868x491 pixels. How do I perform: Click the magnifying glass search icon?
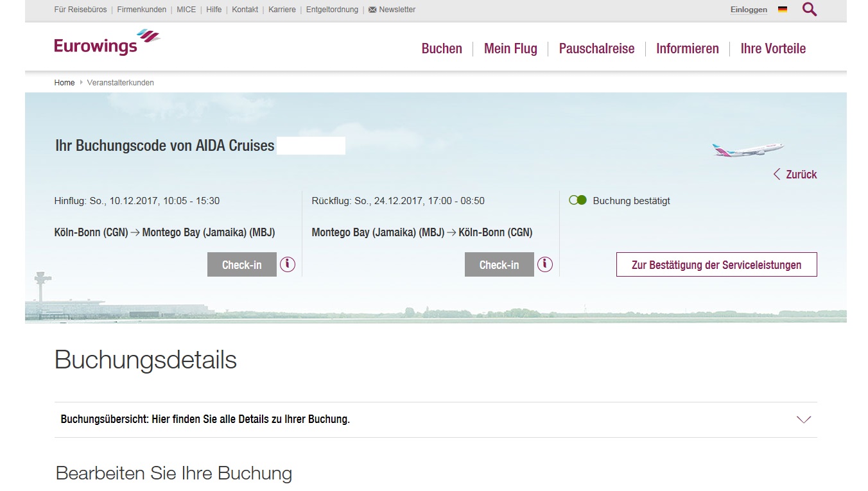tap(810, 10)
